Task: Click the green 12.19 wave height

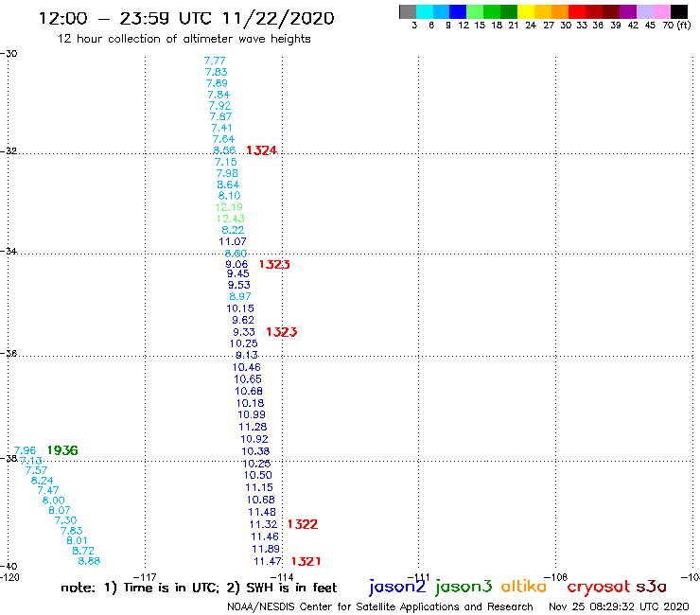Action: click(x=229, y=207)
